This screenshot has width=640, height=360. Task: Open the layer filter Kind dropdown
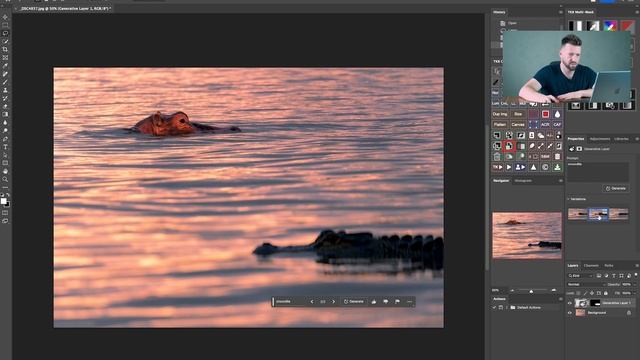click(580, 276)
